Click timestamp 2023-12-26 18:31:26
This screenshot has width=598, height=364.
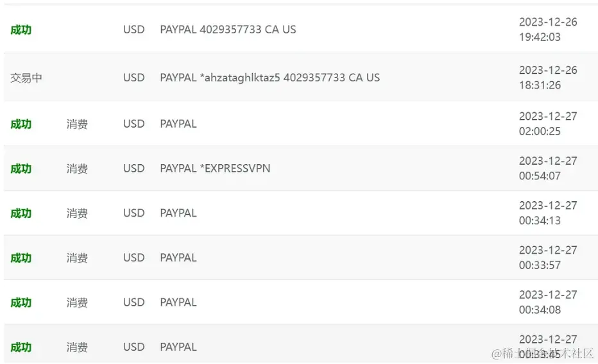548,78
